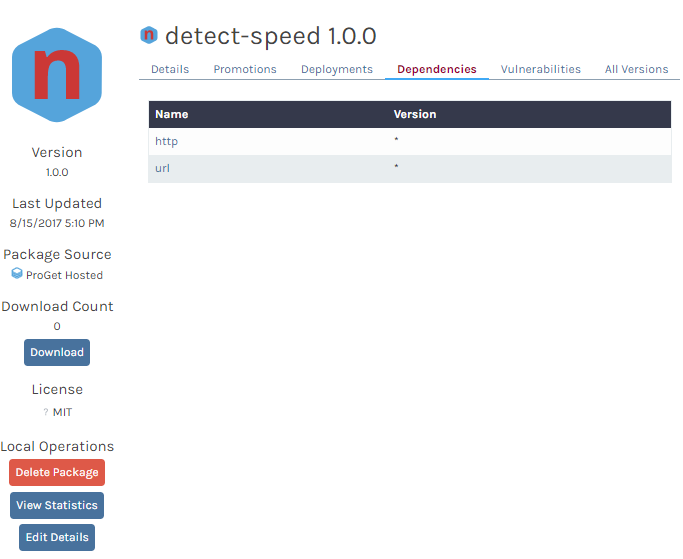Open the Promotions tab
The image size is (683, 559).
(x=245, y=69)
